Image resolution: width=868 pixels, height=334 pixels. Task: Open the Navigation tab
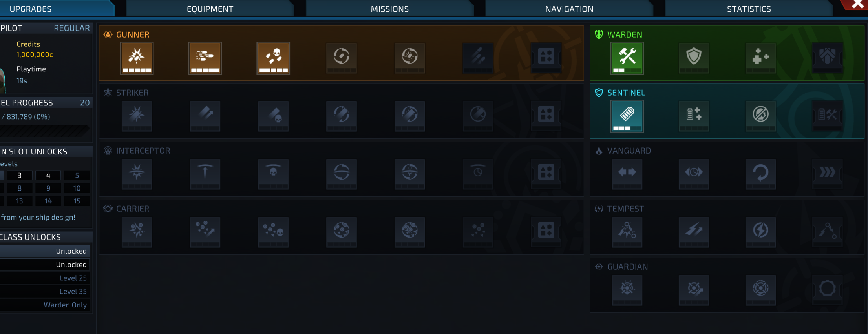coord(569,9)
